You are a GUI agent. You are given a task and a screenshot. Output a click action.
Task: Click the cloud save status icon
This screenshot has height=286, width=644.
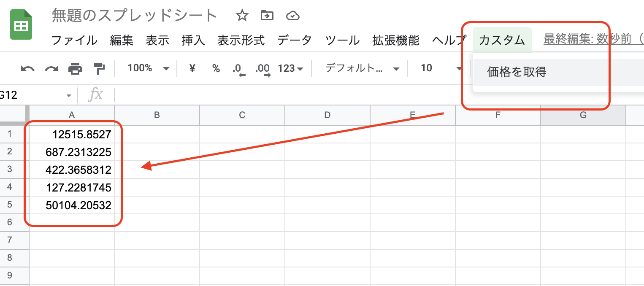click(x=292, y=16)
